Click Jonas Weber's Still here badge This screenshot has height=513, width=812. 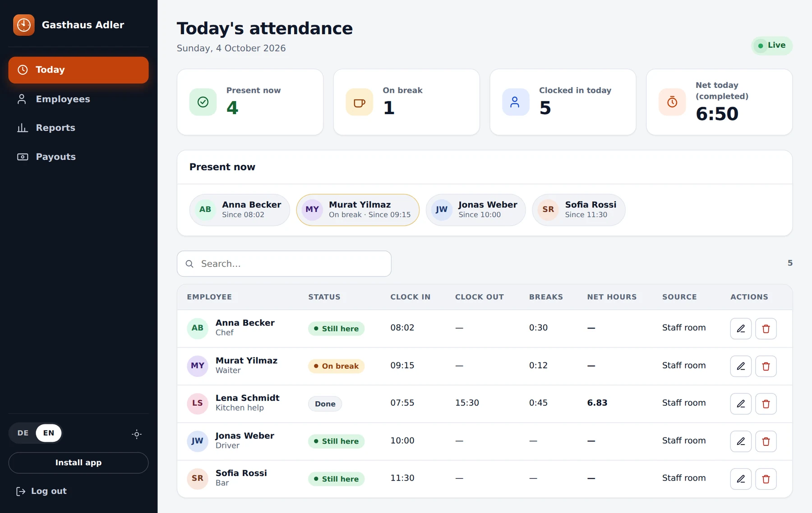(x=336, y=441)
